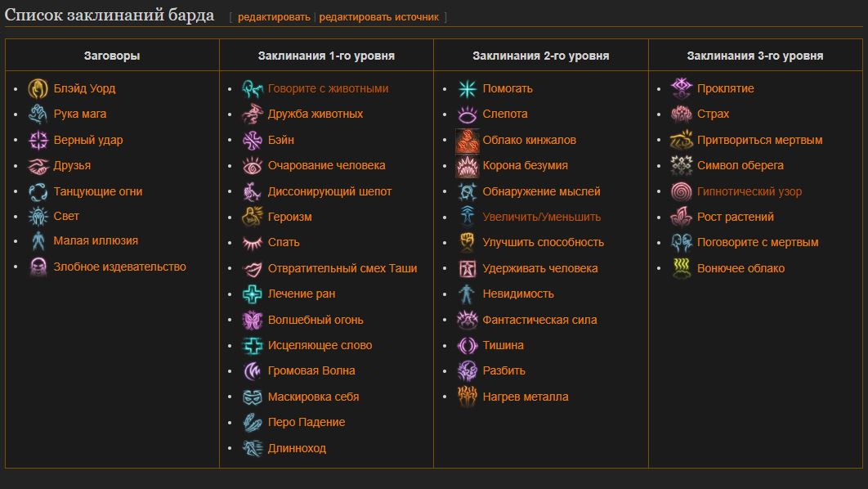The height and width of the screenshot is (489, 868).
Task: Open the Притвориться мертвым link
Action: (759, 140)
